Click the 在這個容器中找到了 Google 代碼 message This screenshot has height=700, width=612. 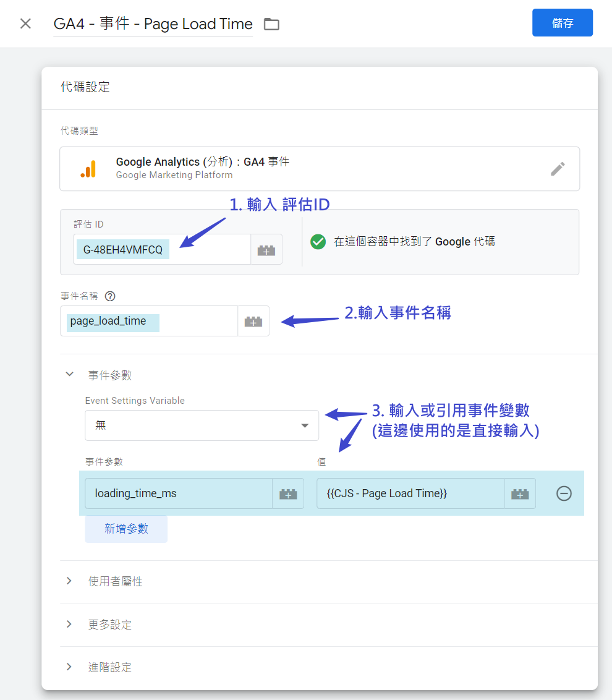(414, 242)
